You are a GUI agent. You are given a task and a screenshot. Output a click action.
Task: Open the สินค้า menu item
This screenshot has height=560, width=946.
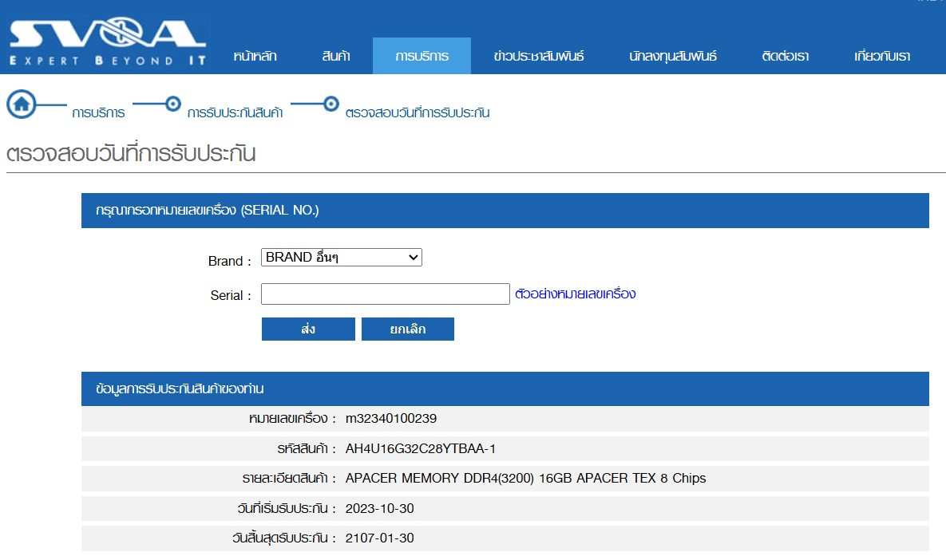pyautogui.click(x=336, y=57)
